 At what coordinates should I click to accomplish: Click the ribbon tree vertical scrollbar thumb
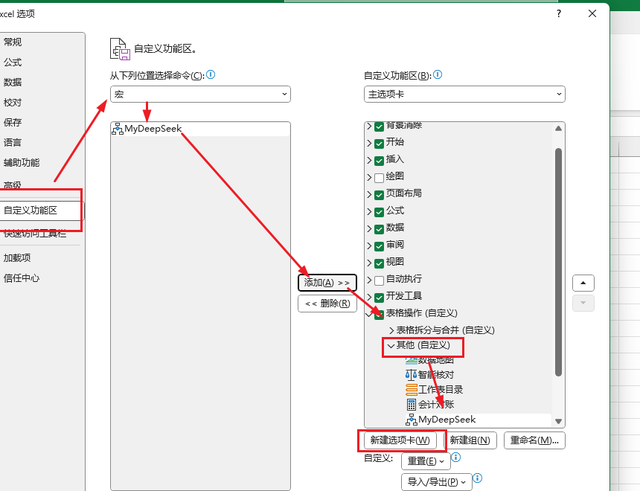click(x=558, y=262)
